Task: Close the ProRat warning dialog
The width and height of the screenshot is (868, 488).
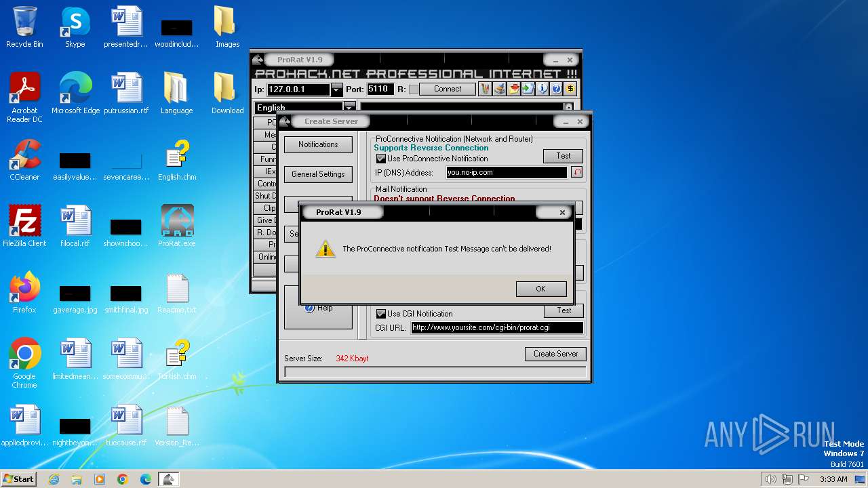Action: pos(561,212)
